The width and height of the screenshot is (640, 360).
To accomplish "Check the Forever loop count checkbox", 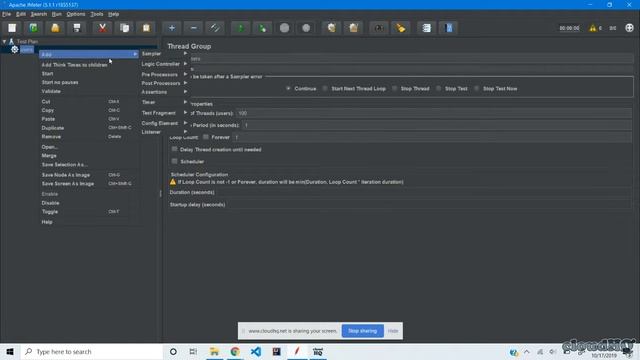I will (206, 137).
